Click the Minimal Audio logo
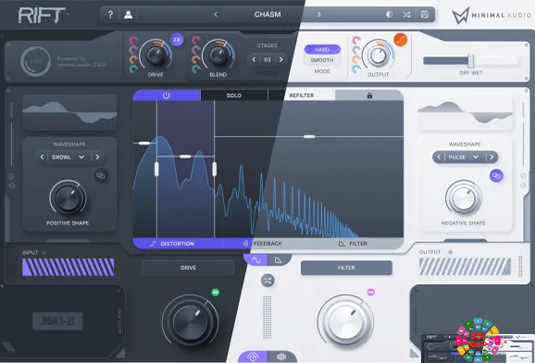The image size is (535, 363). (x=491, y=15)
